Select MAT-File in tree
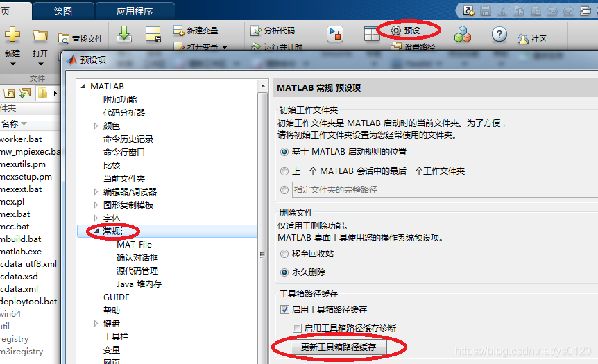 (135, 245)
